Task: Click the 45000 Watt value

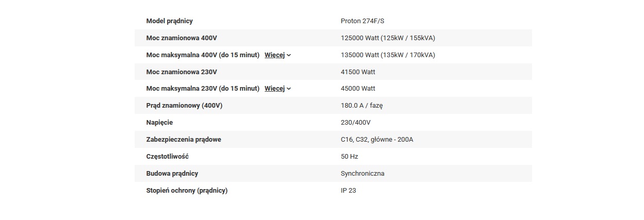Action: 358,89
